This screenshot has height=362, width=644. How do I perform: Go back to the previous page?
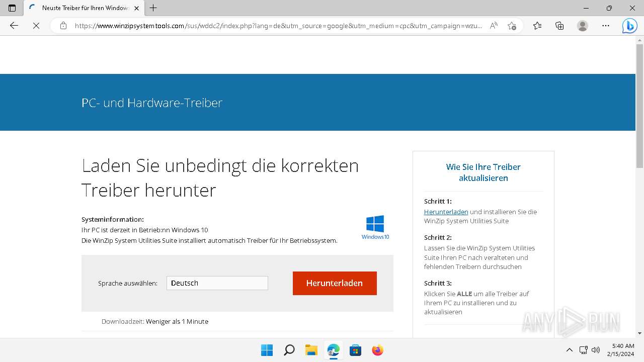[14, 26]
